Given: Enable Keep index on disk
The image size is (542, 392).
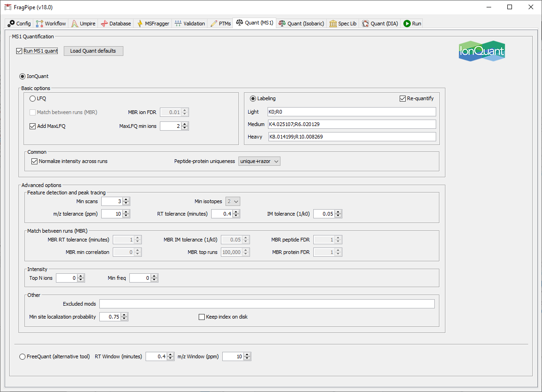Looking at the screenshot, I should coord(201,317).
